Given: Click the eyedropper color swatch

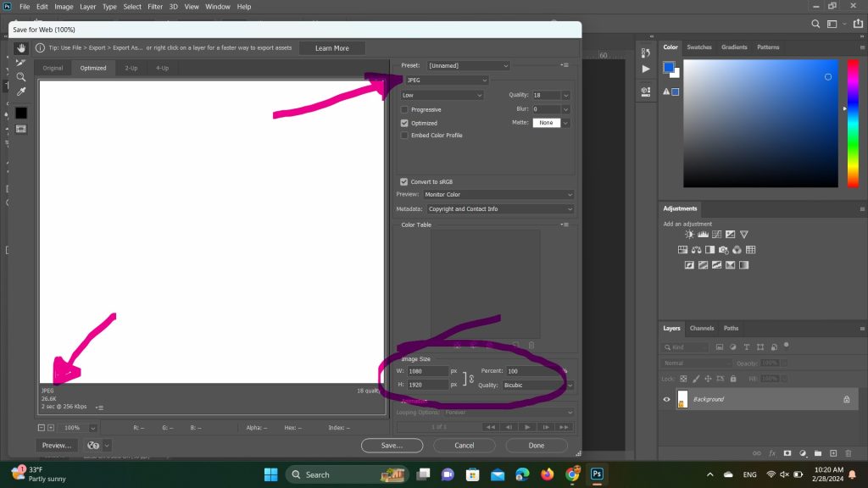Looking at the screenshot, I should point(21,113).
